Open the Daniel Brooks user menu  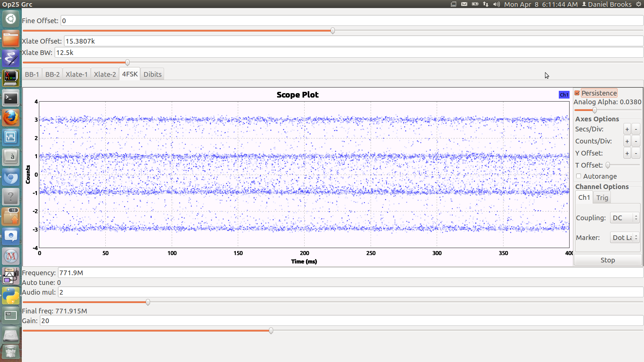click(606, 4)
